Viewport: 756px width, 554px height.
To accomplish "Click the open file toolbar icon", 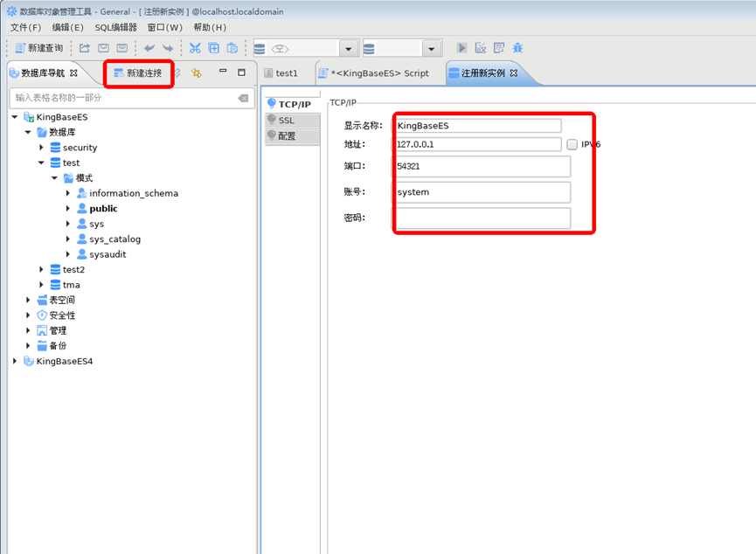I will click(85, 48).
